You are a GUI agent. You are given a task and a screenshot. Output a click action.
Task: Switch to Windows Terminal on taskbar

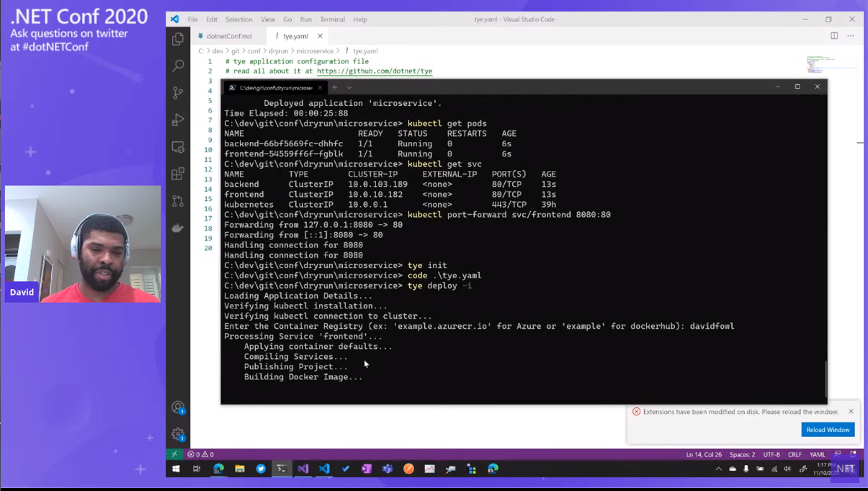click(x=282, y=469)
